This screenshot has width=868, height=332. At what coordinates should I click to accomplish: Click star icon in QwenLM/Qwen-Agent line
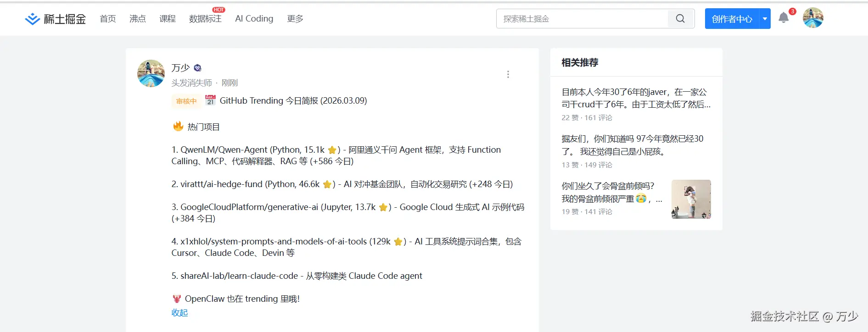point(332,150)
